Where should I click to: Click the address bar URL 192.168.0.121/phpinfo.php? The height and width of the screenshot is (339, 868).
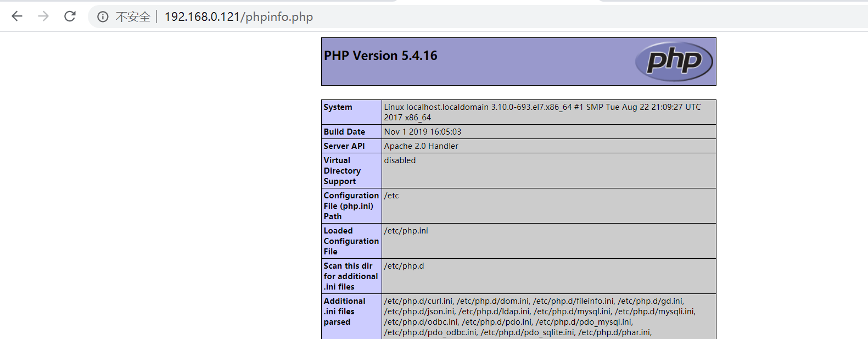tap(239, 17)
